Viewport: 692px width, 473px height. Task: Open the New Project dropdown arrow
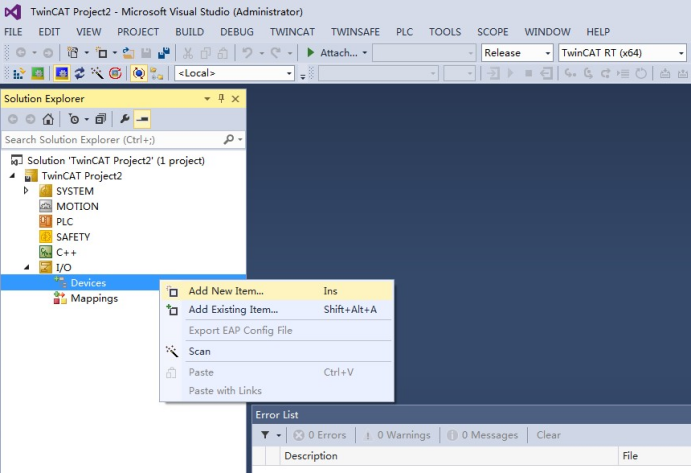coord(86,53)
